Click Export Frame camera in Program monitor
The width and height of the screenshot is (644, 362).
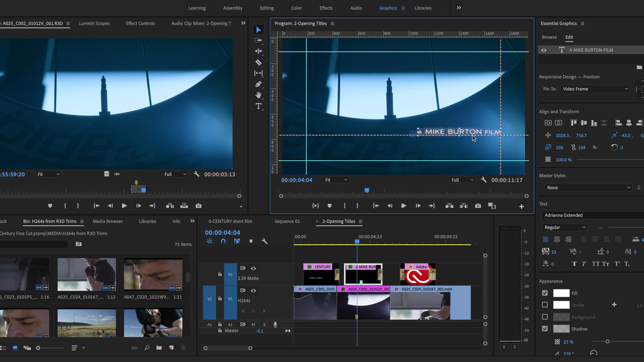coord(477,206)
